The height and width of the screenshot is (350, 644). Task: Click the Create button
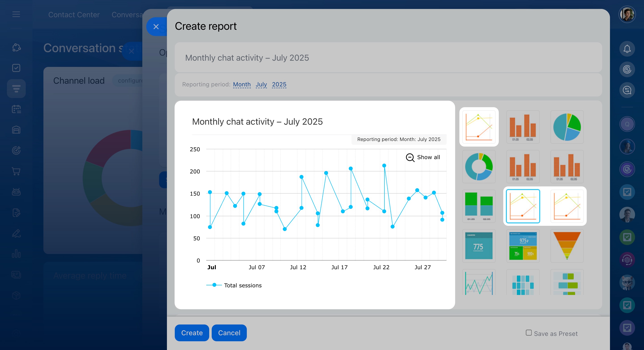192,333
